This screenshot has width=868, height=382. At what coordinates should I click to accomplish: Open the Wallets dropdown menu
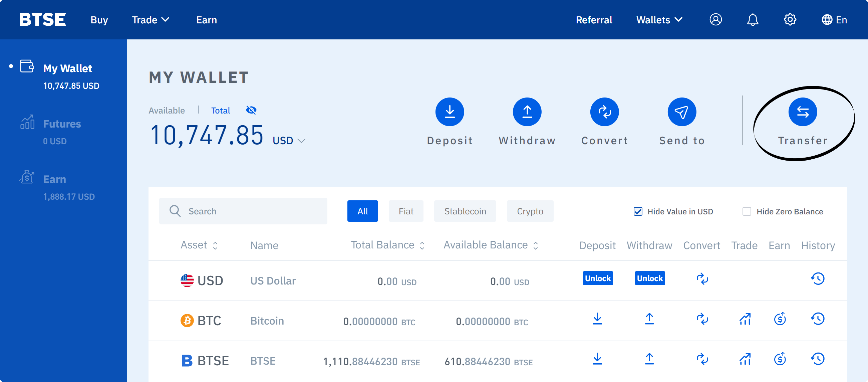tap(659, 20)
